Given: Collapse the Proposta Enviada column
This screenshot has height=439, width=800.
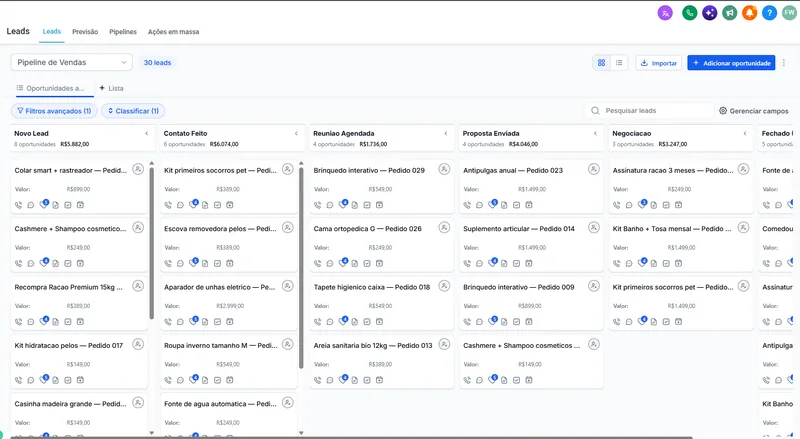Looking at the screenshot, I should [x=595, y=134].
